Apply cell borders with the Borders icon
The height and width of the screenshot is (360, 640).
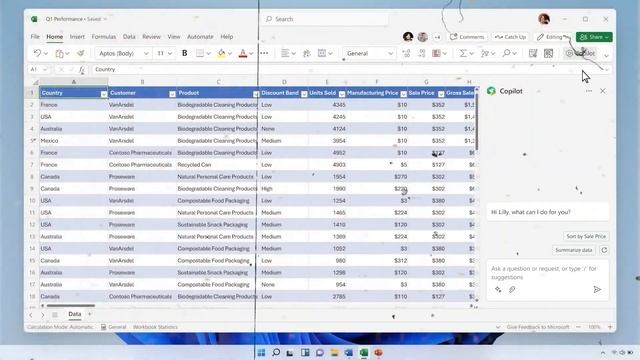[200, 53]
